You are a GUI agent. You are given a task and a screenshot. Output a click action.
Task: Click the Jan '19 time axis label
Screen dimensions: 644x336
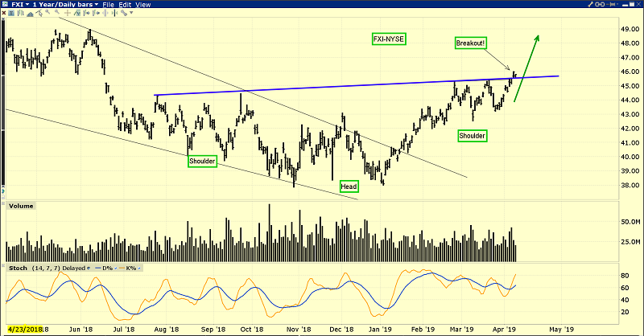point(380,330)
